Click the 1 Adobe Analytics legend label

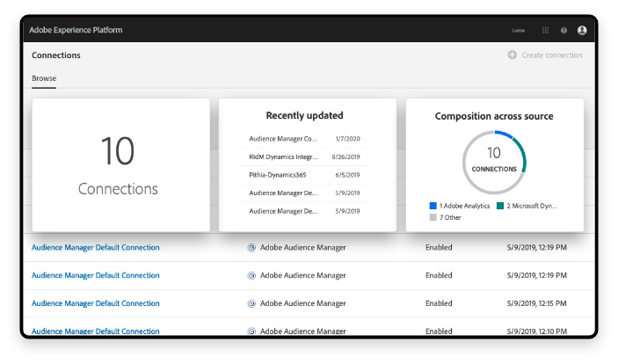(465, 206)
